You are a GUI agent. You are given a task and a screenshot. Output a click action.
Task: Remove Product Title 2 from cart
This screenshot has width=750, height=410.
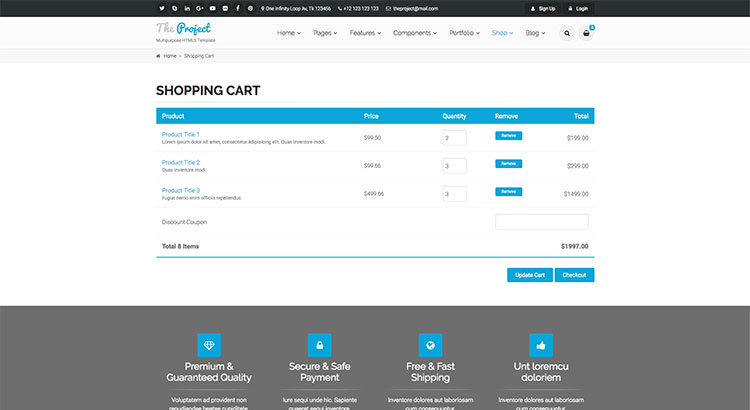click(x=508, y=163)
